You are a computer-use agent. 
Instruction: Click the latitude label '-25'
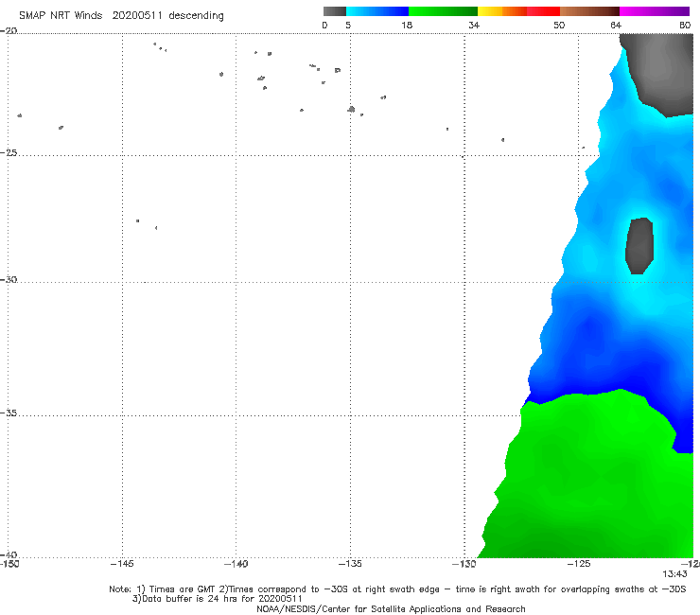click(x=9, y=152)
